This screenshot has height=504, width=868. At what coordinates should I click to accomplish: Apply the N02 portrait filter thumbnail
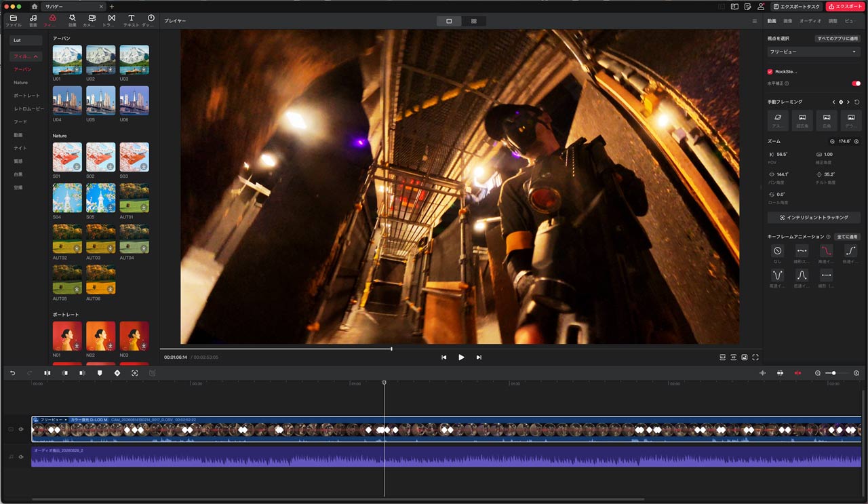pos(100,336)
